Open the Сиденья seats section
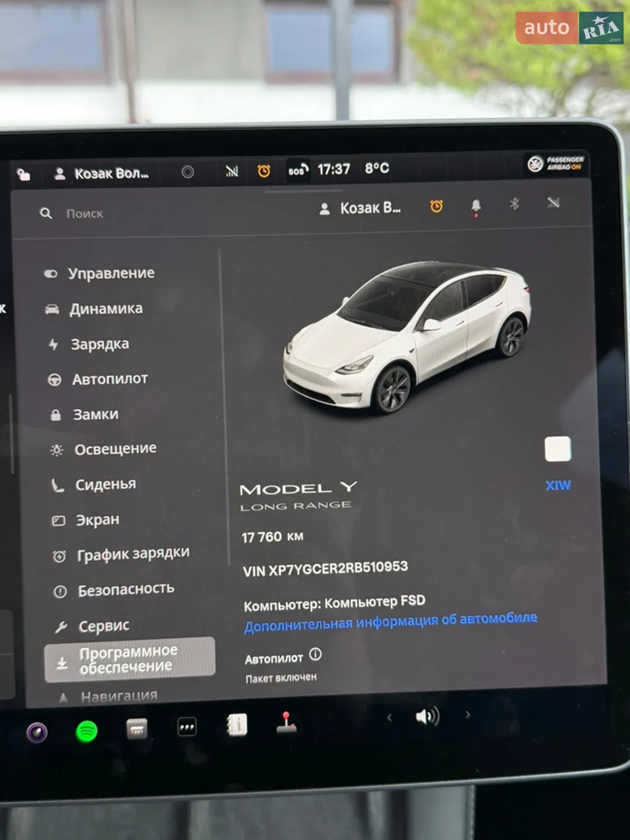The image size is (630, 840). tap(93, 485)
